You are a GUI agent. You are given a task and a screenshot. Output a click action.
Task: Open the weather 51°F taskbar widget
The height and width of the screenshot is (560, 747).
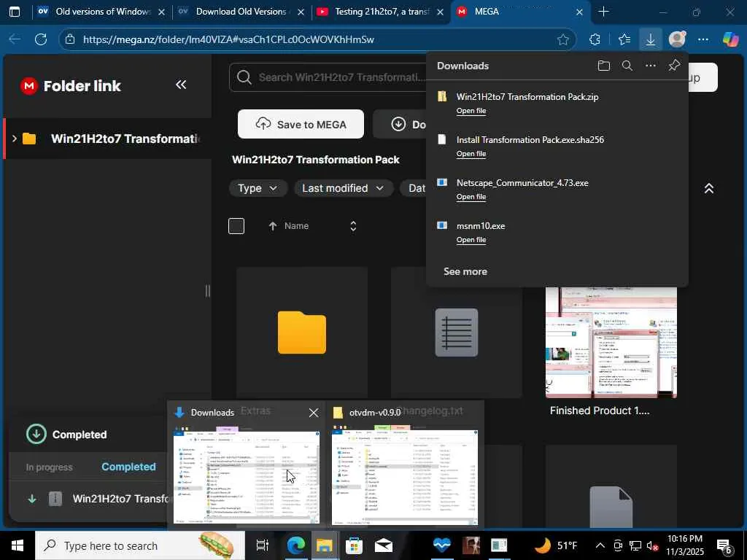555,545
